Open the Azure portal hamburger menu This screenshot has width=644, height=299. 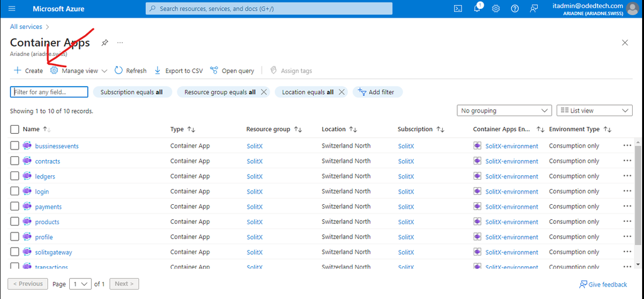point(11,9)
